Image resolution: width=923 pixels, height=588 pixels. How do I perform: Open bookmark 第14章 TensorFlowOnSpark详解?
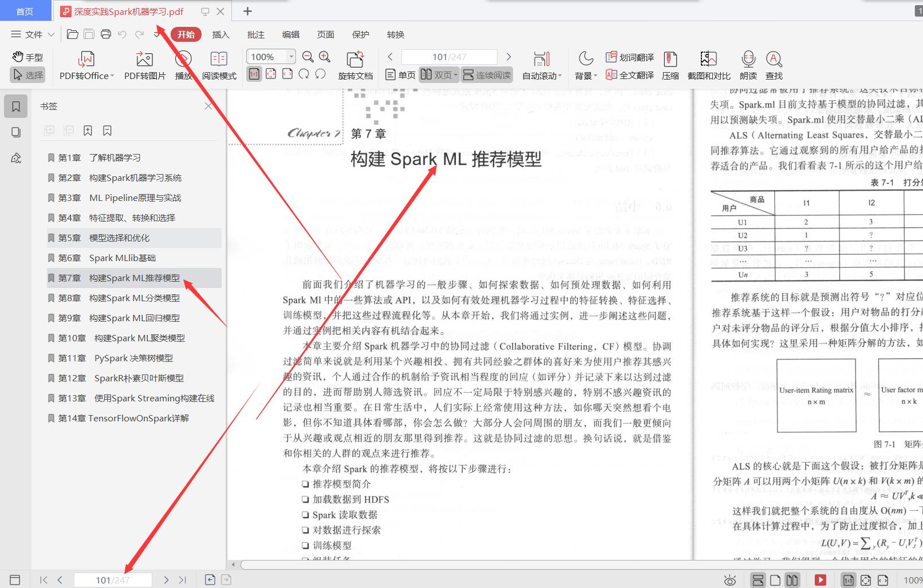[134, 418]
